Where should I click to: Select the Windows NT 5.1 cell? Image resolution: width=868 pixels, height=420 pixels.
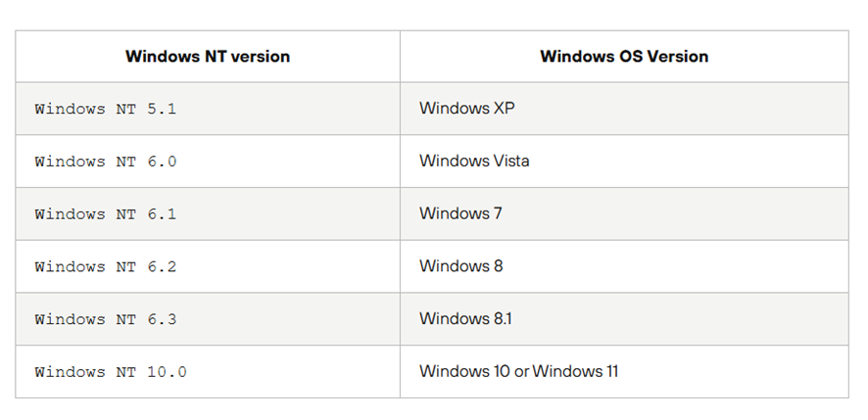(106, 109)
